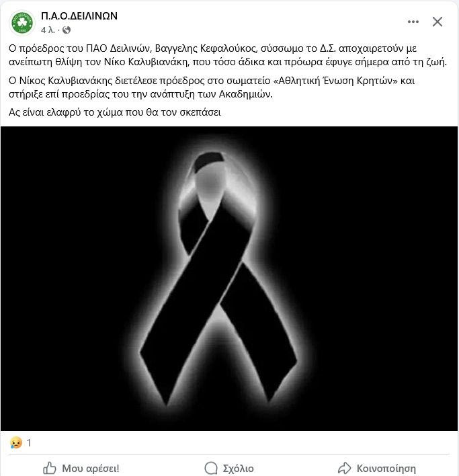Open the black mourning ribbon image
Screen dimensions: 459x476
coord(229,278)
